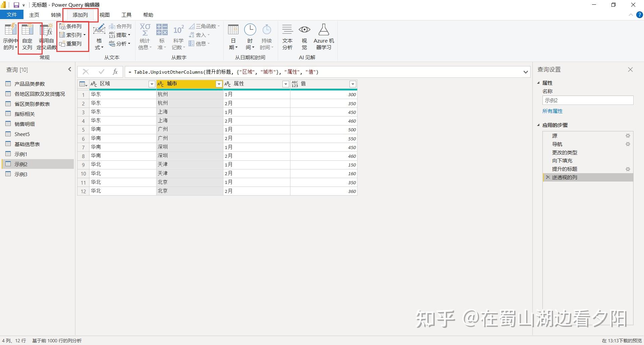Click the Custom Column (自定义列) icon
Viewport: 644px width, 345px height.
(27, 30)
